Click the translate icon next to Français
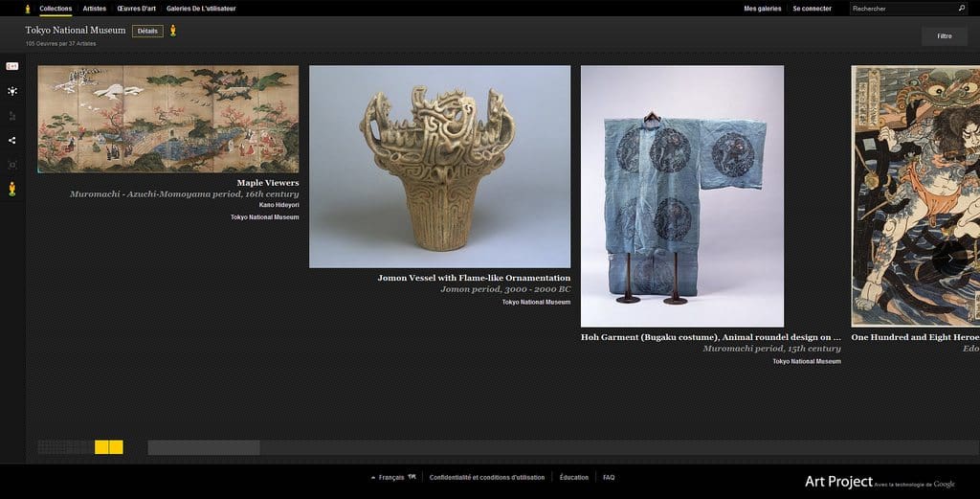Screen dimensions: 980x499 coord(412,477)
